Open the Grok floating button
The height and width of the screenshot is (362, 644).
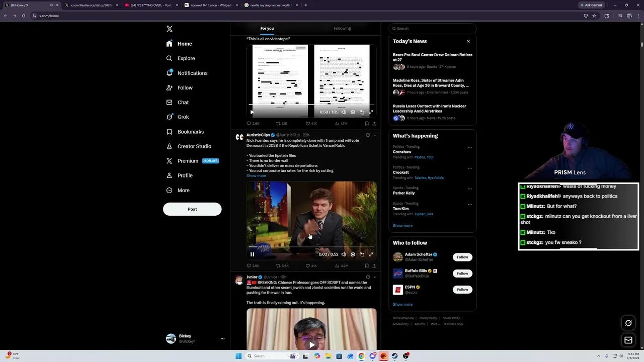[628, 323]
